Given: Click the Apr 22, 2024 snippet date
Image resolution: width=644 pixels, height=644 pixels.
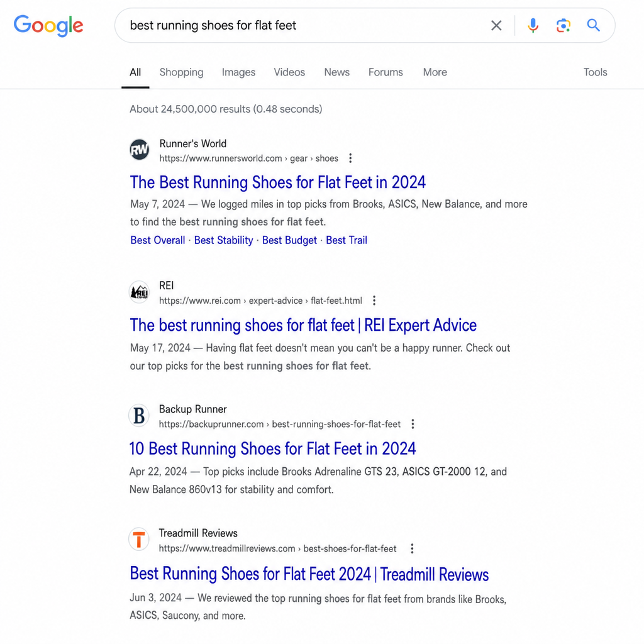Looking at the screenshot, I should (158, 472).
